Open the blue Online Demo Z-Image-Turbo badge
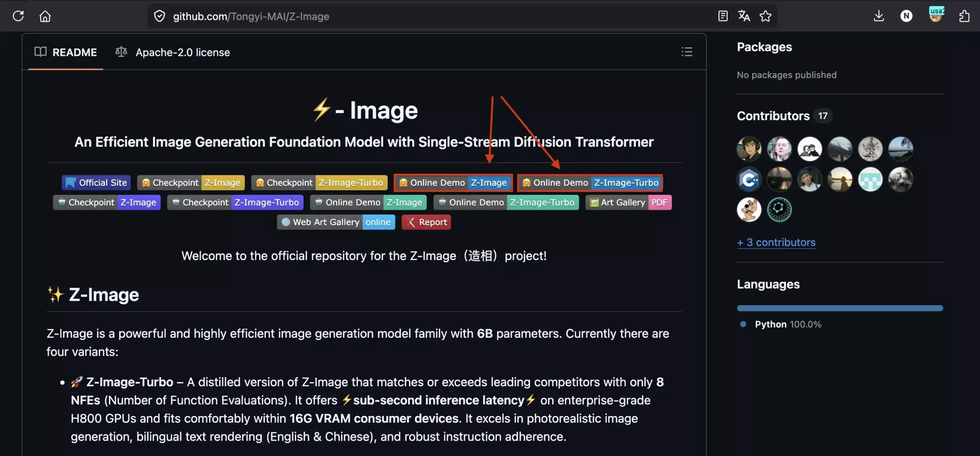The width and height of the screenshot is (980, 456). click(x=590, y=183)
